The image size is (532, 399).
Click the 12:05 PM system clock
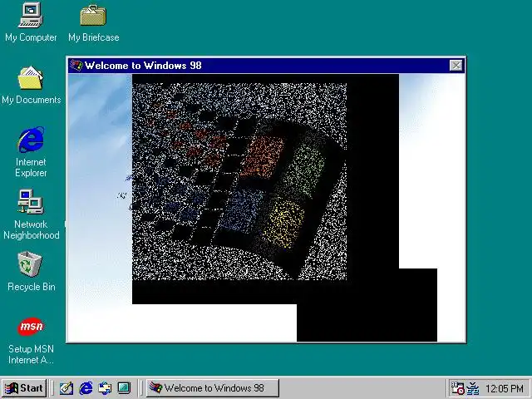click(505, 388)
